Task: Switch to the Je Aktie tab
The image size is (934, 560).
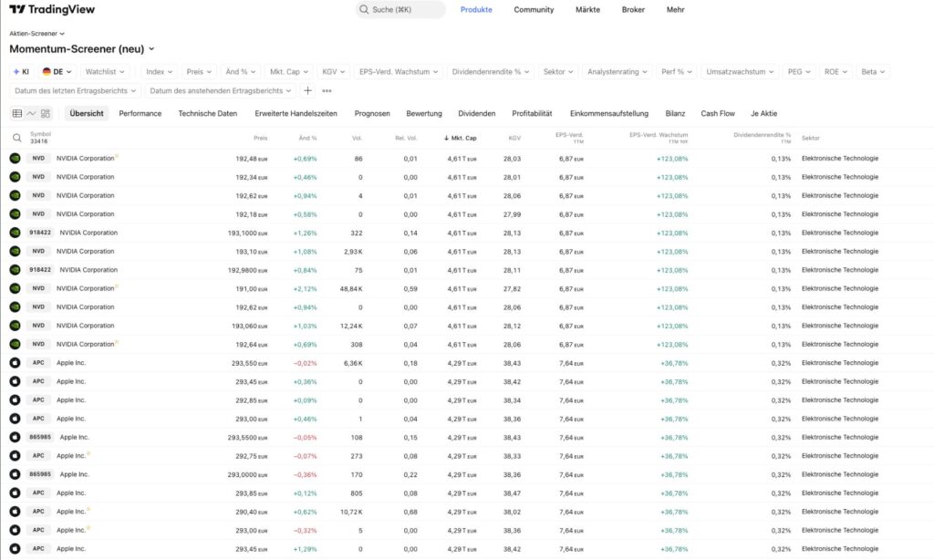Action: (x=763, y=113)
